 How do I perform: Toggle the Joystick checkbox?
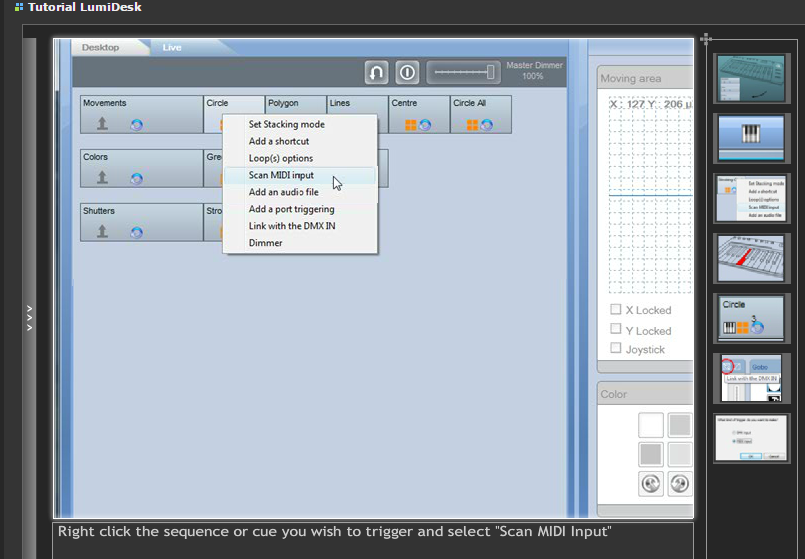pyautogui.click(x=616, y=348)
